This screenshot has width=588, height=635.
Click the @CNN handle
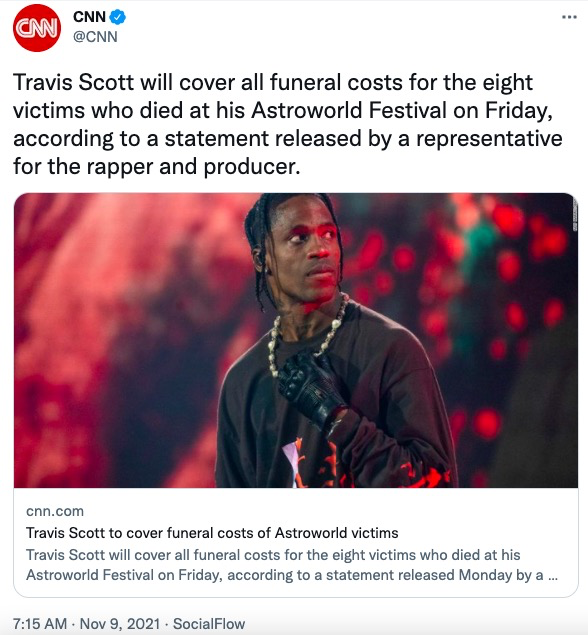click(95, 37)
